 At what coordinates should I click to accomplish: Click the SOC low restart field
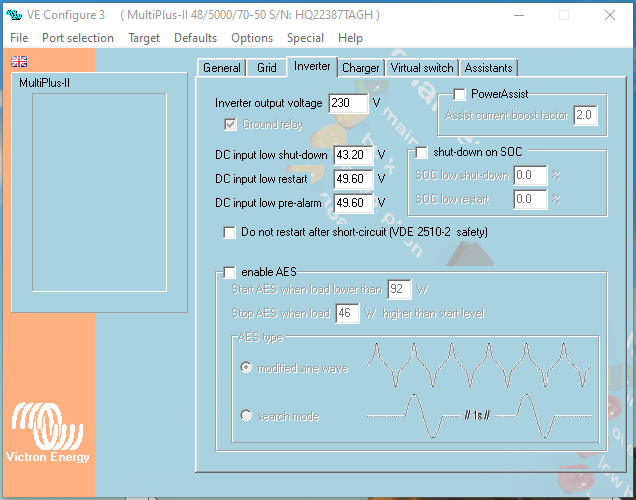point(530,199)
